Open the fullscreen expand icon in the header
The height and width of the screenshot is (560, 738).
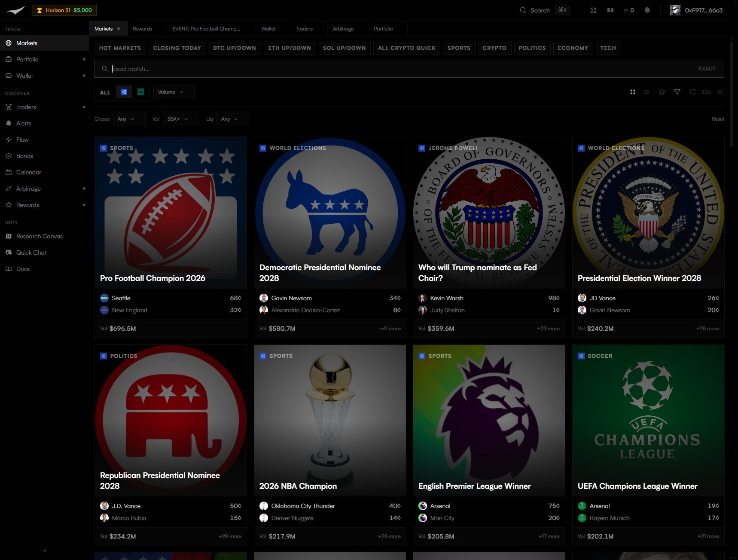(593, 10)
